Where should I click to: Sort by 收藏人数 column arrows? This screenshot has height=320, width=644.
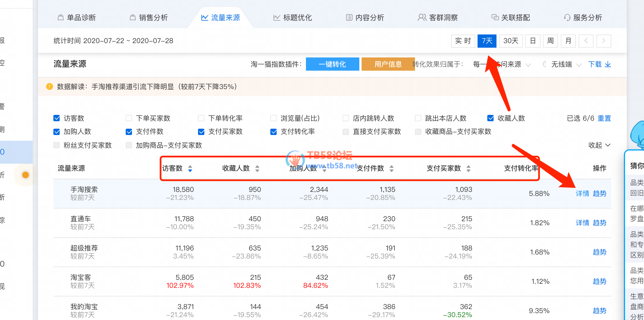(257, 168)
